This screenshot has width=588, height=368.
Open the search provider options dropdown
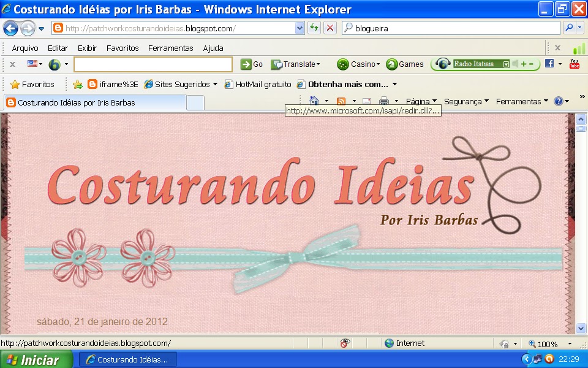(580, 28)
